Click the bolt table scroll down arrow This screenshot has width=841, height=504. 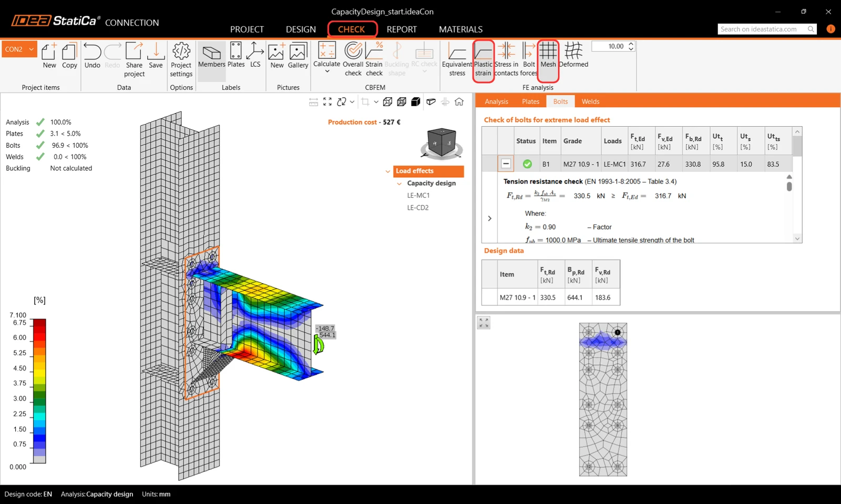pyautogui.click(x=797, y=239)
